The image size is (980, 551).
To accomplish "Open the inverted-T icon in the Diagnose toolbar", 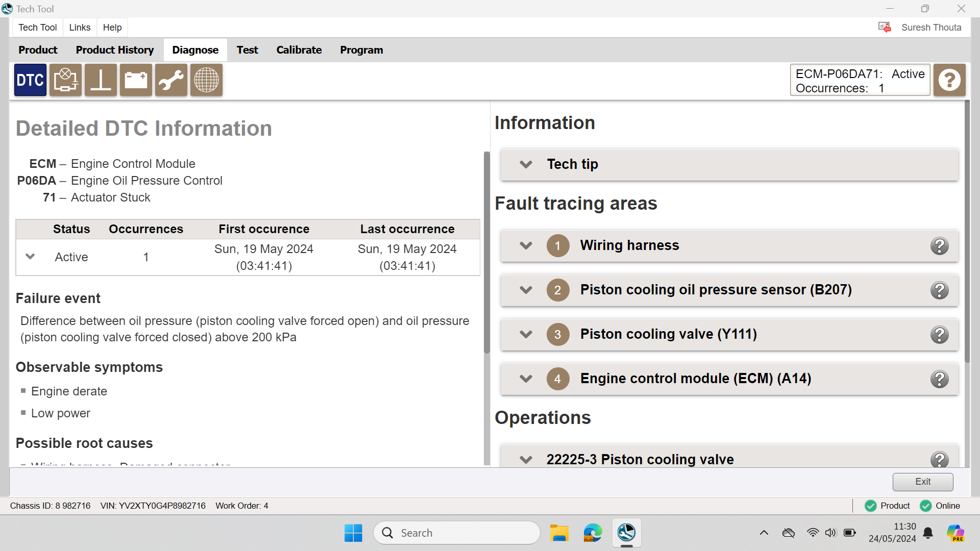I will click(101, 80).
